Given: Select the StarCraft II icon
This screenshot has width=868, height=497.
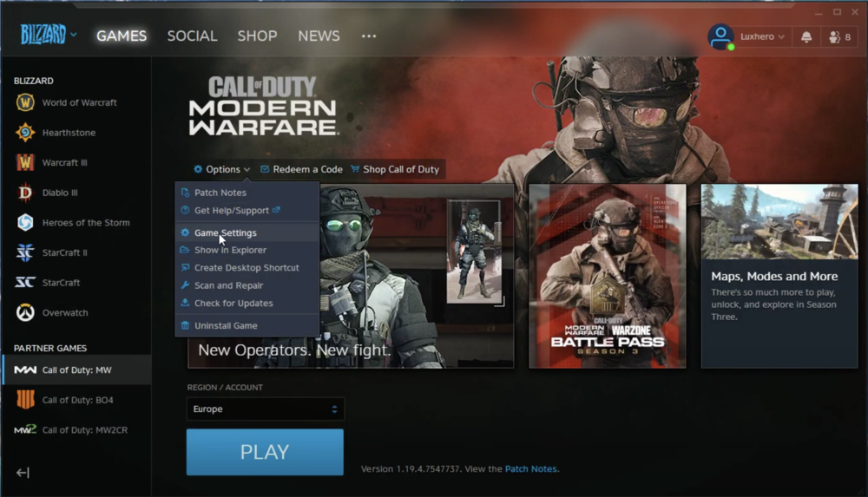Looking at the screenshot, I should [25, 252].
